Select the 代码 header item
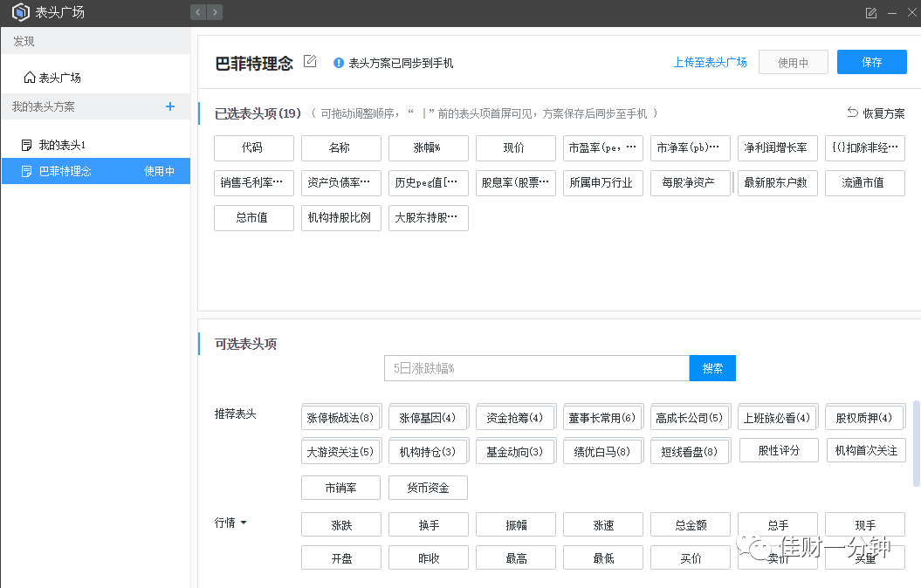This screenshot has width=921, height=588. (x=254, y=148)
